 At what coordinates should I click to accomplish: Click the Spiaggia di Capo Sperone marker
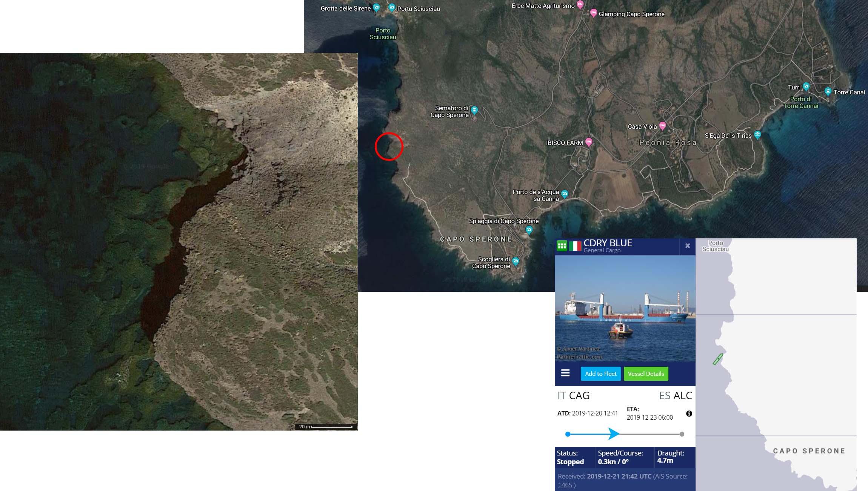pos(529,229)
